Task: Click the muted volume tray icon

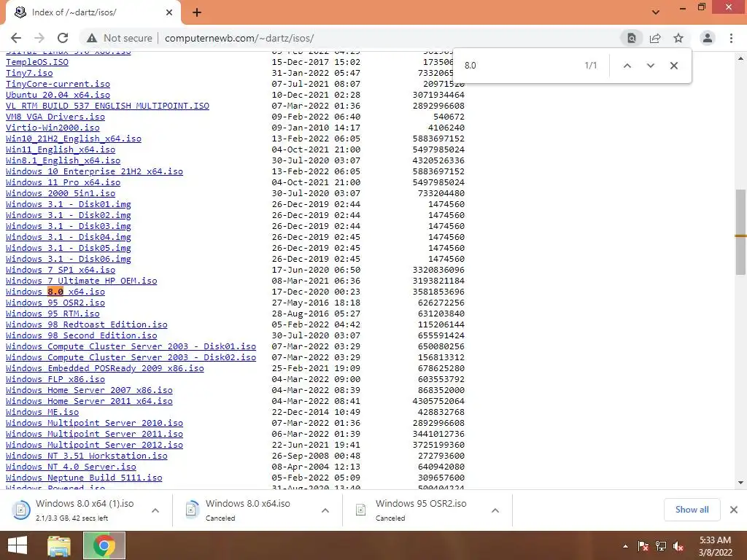Action: click(x=678, y=546)
